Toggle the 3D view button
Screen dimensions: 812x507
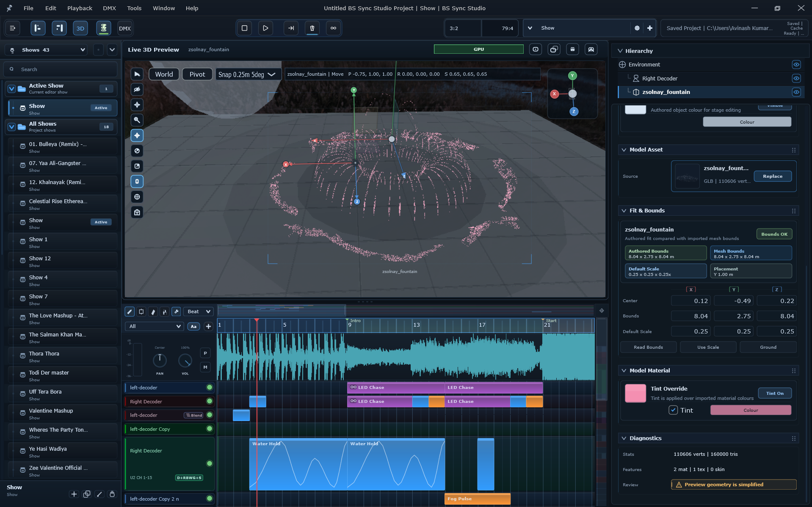[x=80, y=28]
